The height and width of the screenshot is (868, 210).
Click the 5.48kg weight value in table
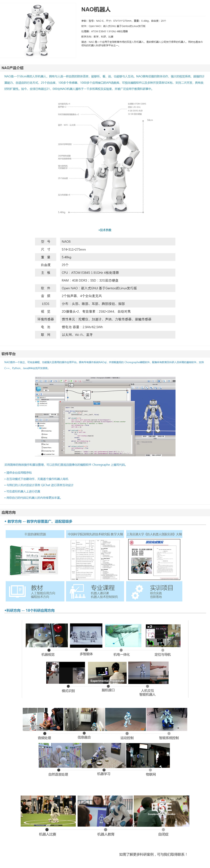[x=117, y=257]
